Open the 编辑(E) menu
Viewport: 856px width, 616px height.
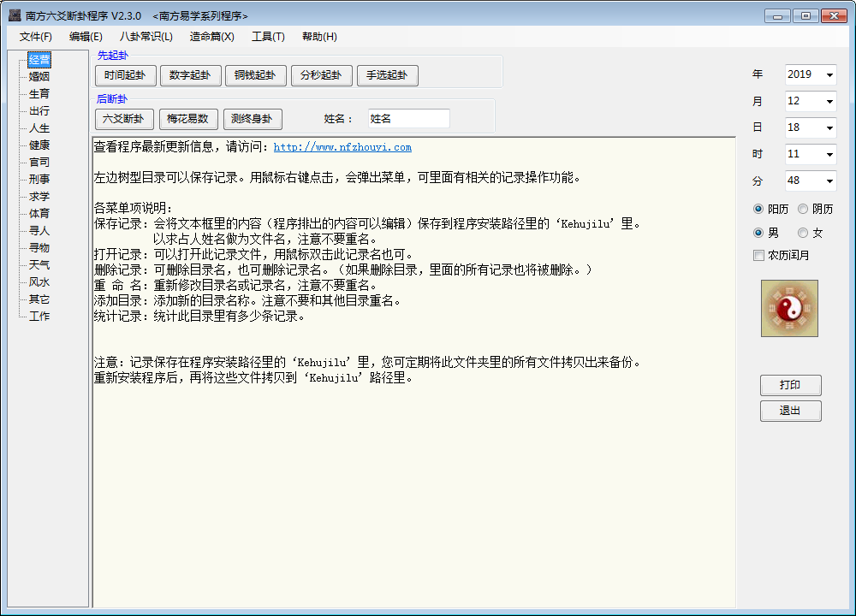click(x=86, y=37)
